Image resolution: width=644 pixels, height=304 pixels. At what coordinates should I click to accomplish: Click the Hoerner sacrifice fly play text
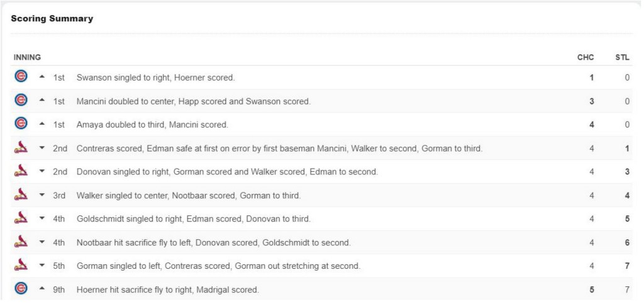167,290
